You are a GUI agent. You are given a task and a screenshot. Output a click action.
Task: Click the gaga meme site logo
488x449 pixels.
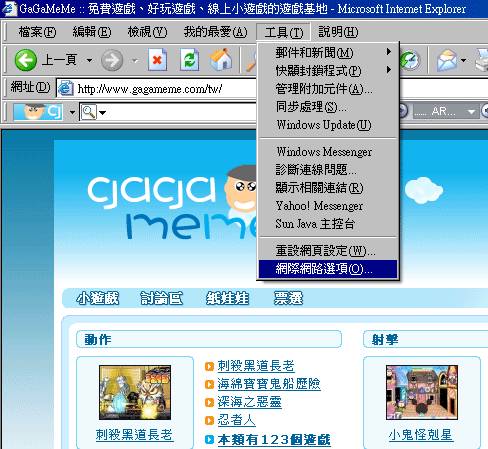click(x=172, y=203)
